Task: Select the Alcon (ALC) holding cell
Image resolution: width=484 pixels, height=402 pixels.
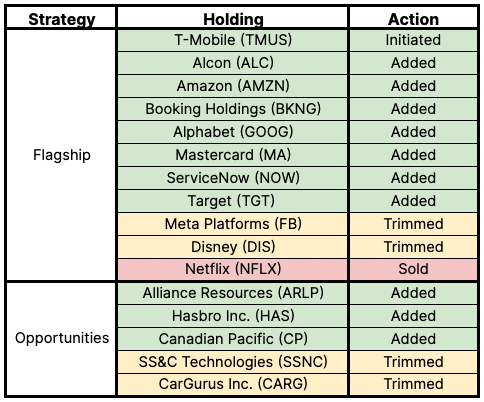Action: (x=233, y=63)
